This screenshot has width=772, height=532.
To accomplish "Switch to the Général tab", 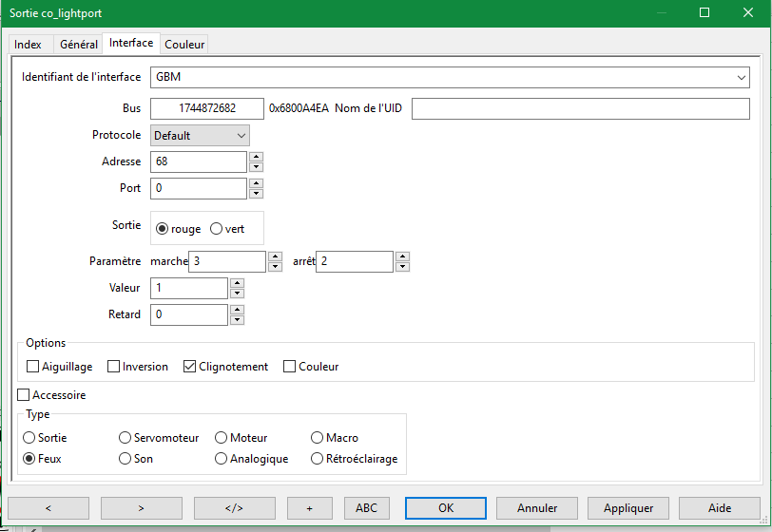I will pyautogui.click(x=78, y=45).
